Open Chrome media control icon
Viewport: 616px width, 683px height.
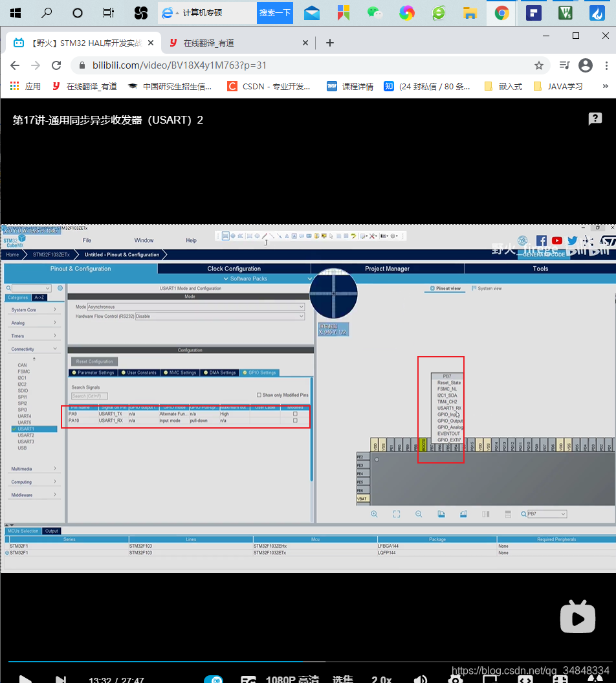pos(565,65)
